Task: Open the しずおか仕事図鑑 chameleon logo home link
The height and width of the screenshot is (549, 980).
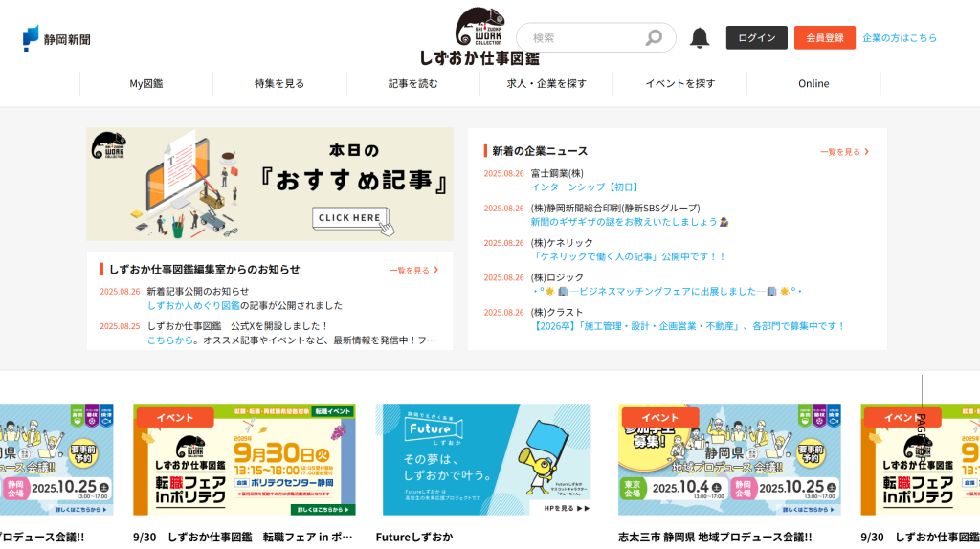Action: pyautogui.click(x=479, y=36)
